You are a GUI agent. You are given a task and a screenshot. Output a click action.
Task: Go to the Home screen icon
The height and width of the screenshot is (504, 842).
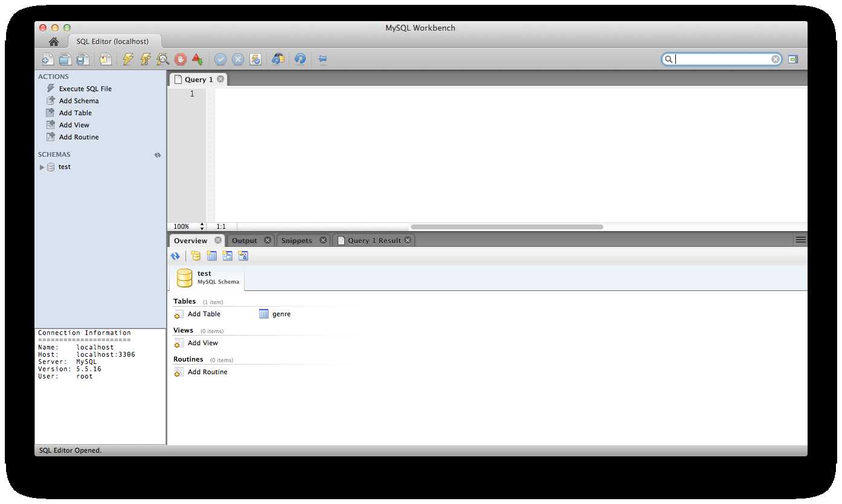point(54,42)
